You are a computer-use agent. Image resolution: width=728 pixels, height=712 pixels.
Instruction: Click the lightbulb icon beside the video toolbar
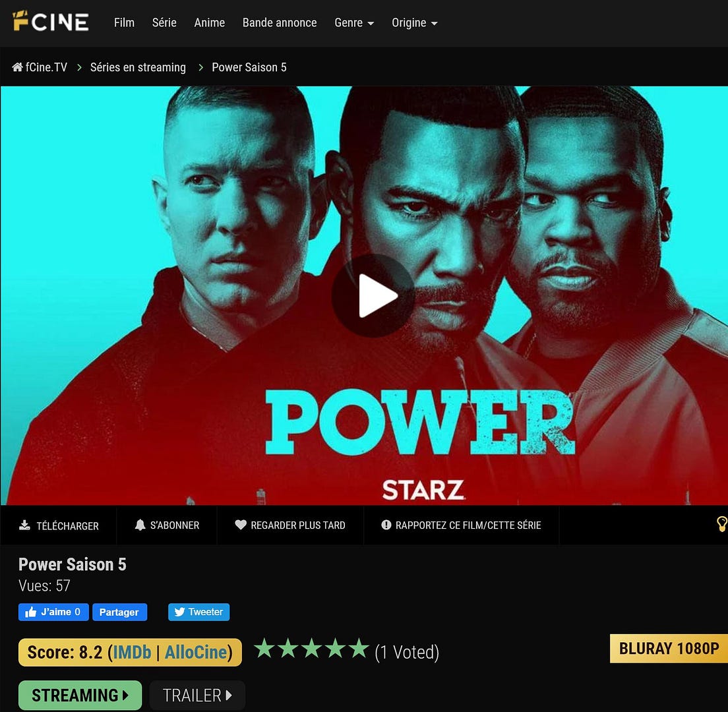tap(722, 524)
